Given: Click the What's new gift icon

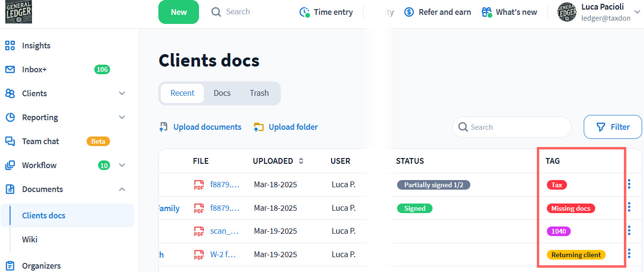Looking at the screenshot, I should tap(487, 12).
